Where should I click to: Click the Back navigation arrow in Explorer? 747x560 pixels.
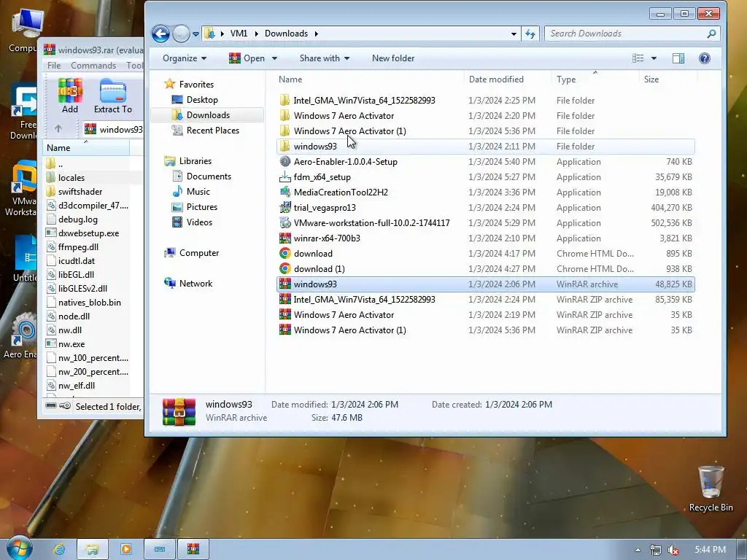[160, 34]
